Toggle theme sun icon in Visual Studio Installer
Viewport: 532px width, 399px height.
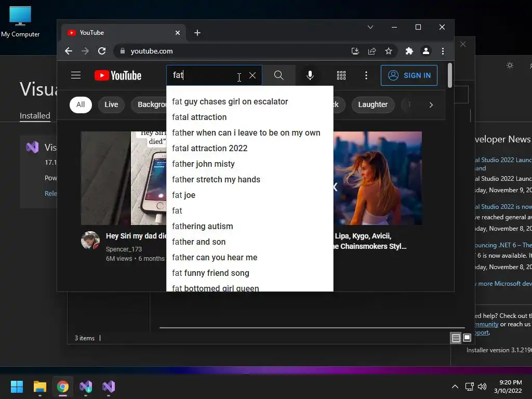tap(510, 65)
